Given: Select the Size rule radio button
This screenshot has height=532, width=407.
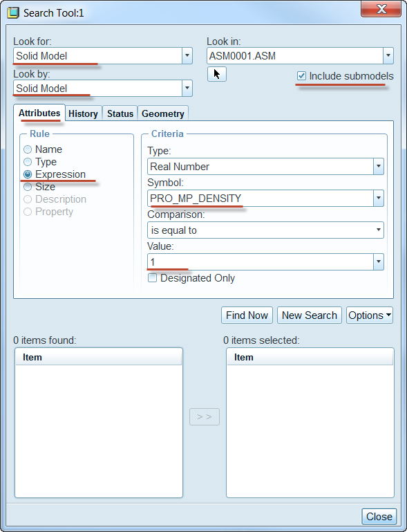Looking at the screenshot, I should tap(28, 187).
